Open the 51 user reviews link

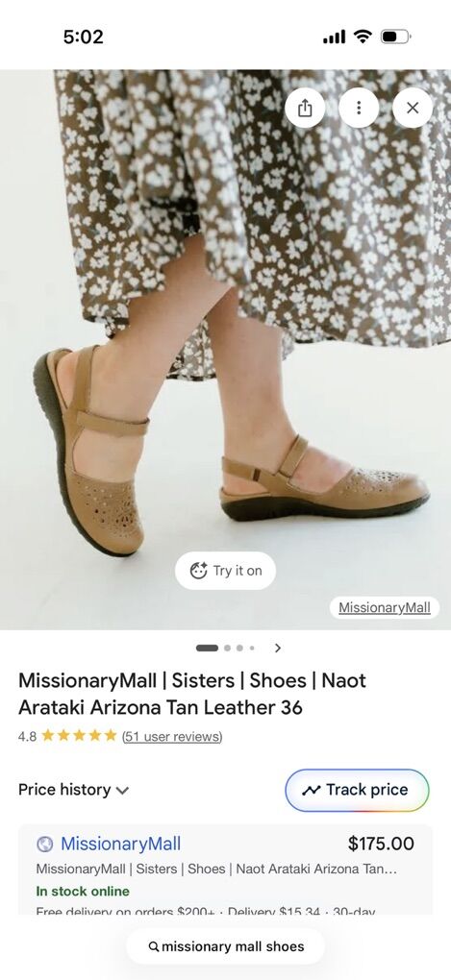tap(172, 736)
